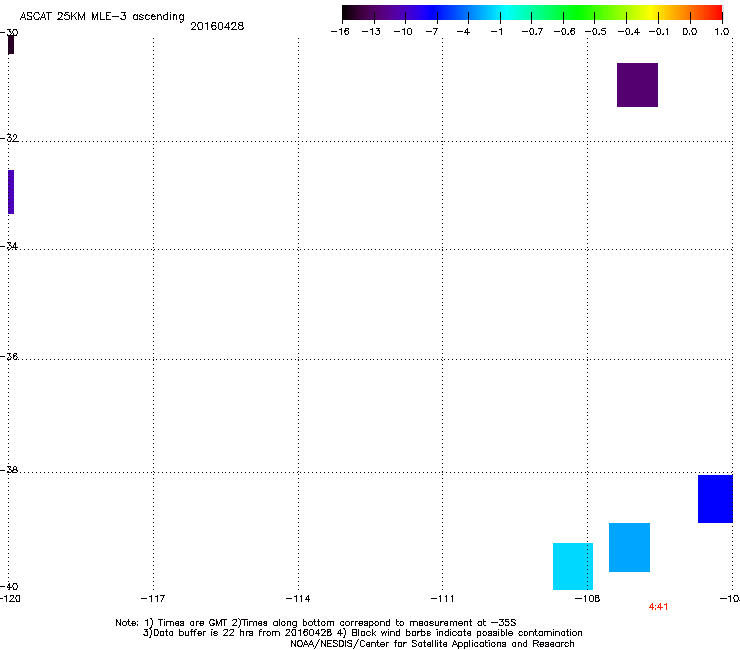
Task: Click the -32 latitude axis label
Action: tap(9, 138)
